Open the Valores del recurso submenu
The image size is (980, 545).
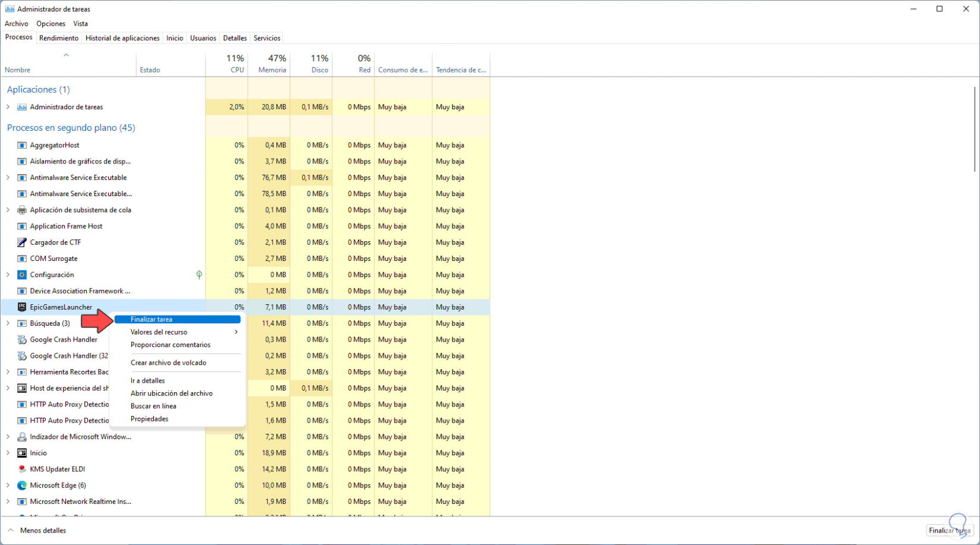point(178,332)
